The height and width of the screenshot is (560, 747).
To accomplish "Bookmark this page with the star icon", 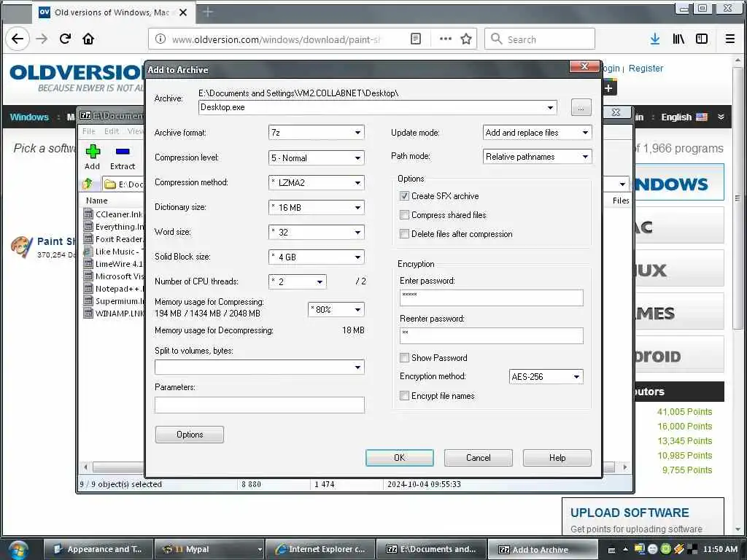I will pos(466,39).
